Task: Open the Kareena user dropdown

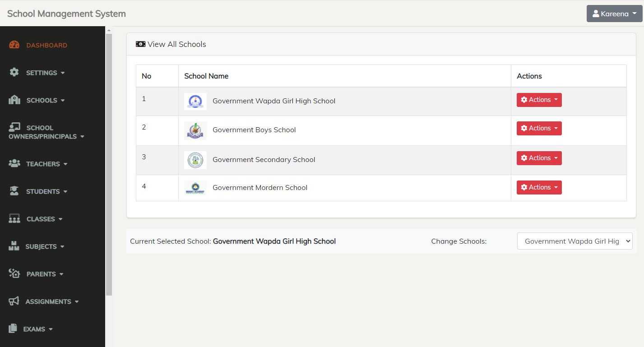Action: coord(614,14)
